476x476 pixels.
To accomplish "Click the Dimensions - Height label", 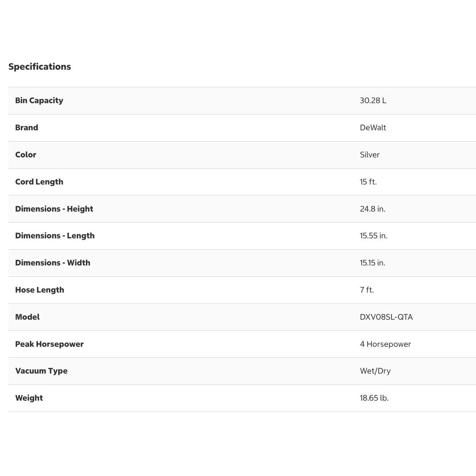I will (x=54, y=209).
